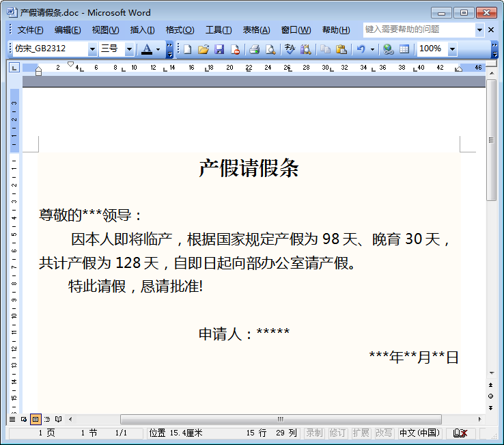Click in the help question input box
The width and height of the screenshot is (504, 445).
(x=419, y=30)
